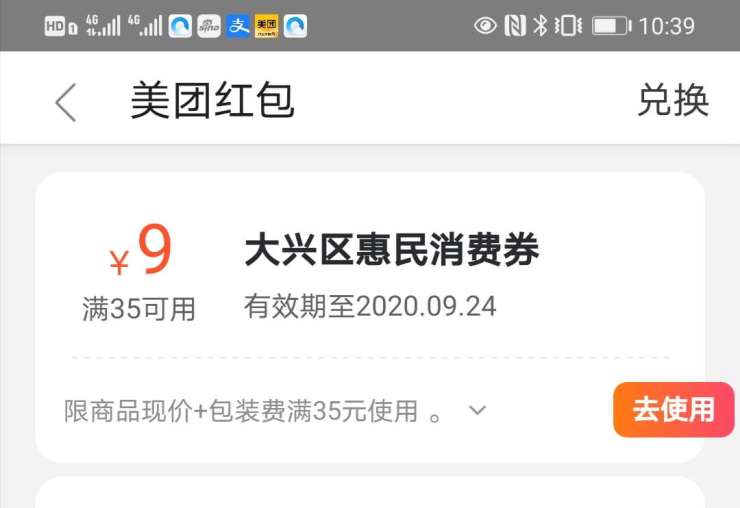Go back using the left arrow
The height and width of the screenshot is (508, 740).
pos(66,102)
